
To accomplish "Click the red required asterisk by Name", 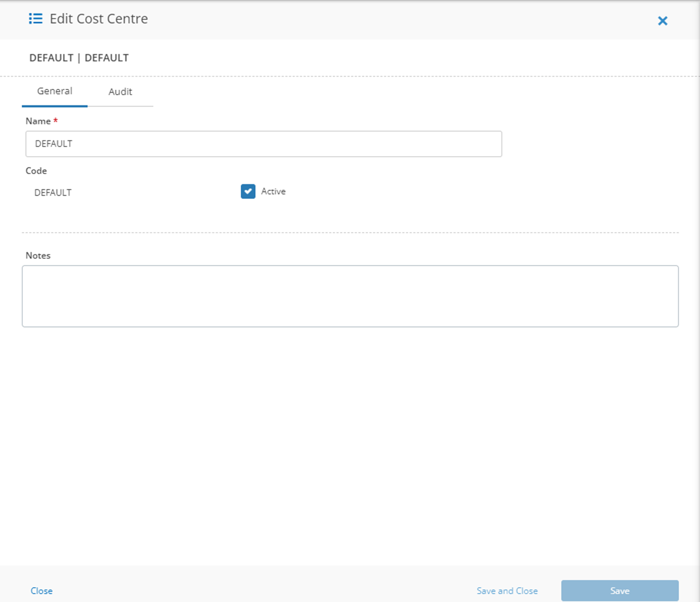I will coord(56,121).
